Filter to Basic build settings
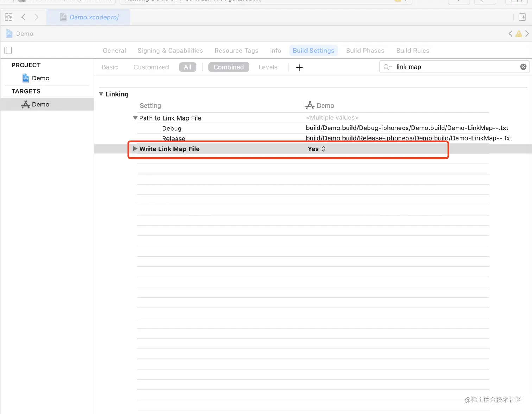This screenshot has width=532, height=414. coord(110,67)
